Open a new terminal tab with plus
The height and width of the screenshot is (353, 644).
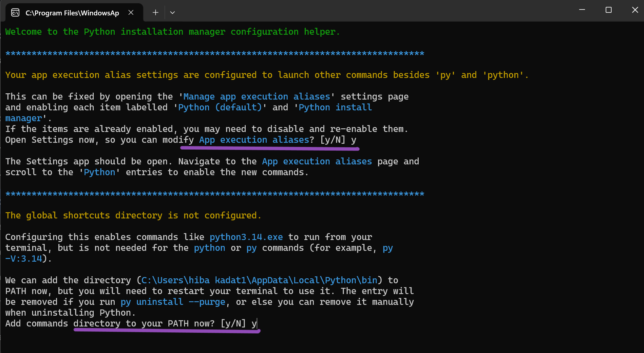(x=155, y=12)
